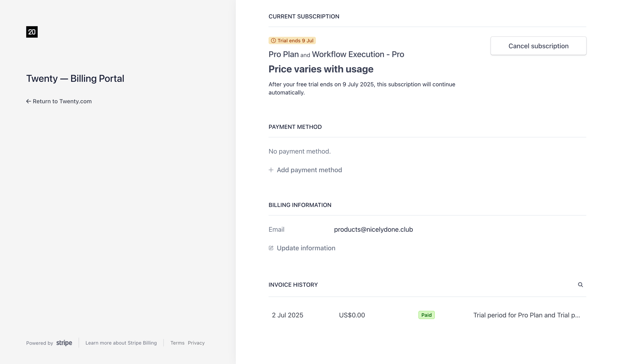Click the Price varies with usage heading
The height and width of the screenshot is (364, 619).
tap(321, 69)
